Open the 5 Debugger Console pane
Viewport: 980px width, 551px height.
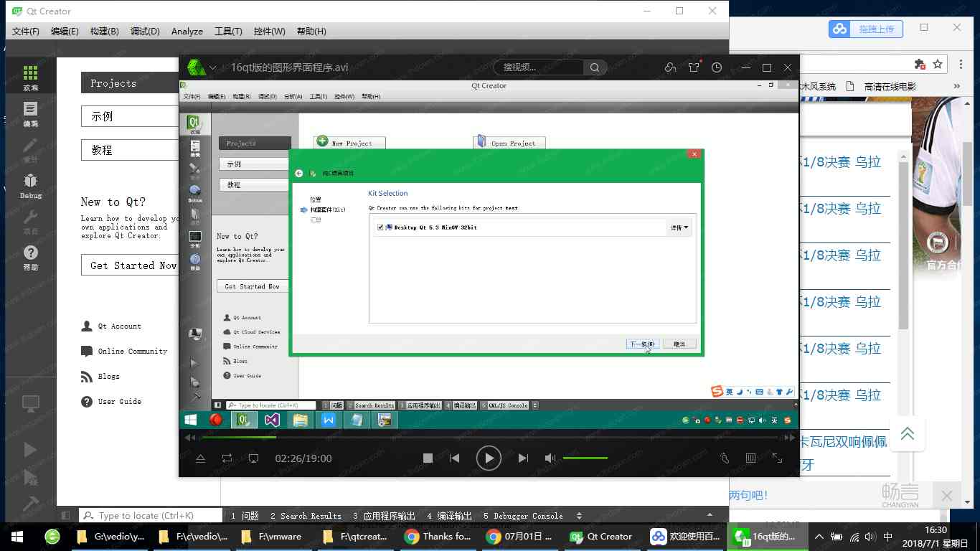coord(523,516)
